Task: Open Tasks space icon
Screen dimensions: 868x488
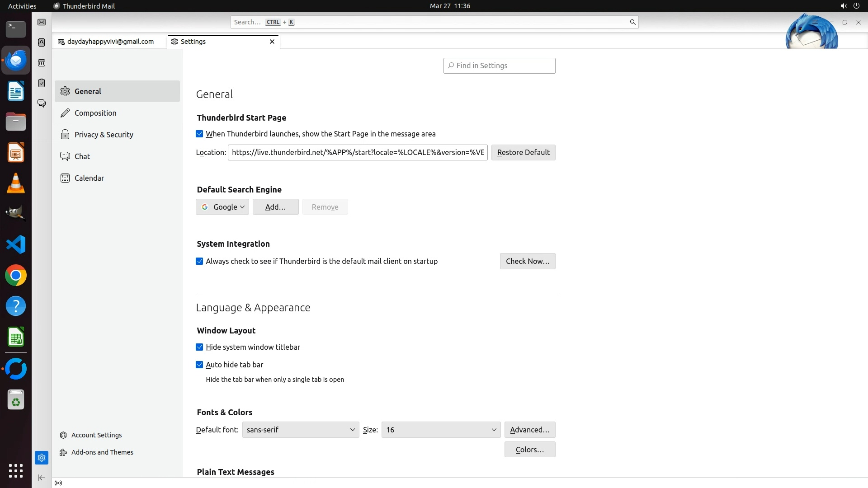Action: coord(42,83)
